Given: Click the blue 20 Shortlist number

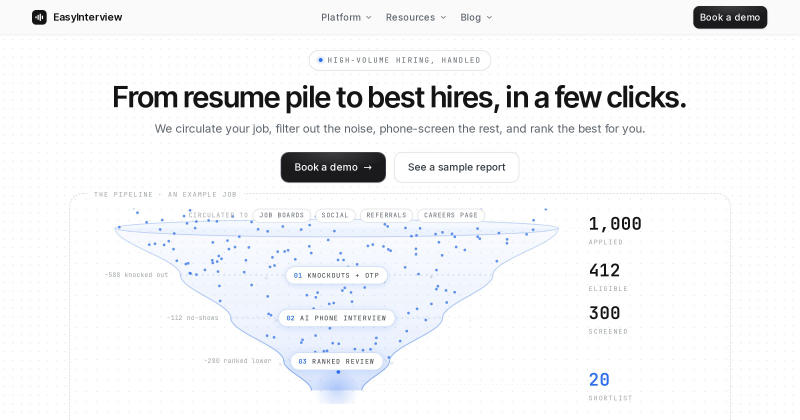Looking at the screenshot, I should [x=599, y=380].
